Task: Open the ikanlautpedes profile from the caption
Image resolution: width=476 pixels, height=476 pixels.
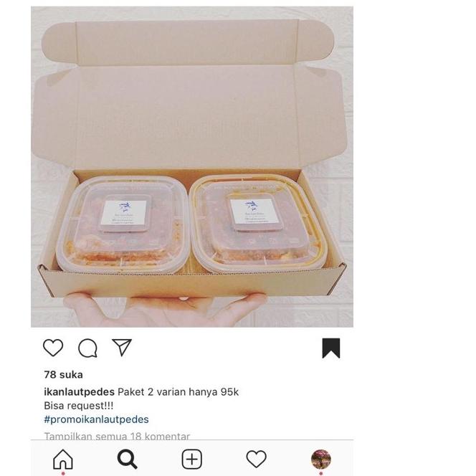Action: [x=79, y=392]
